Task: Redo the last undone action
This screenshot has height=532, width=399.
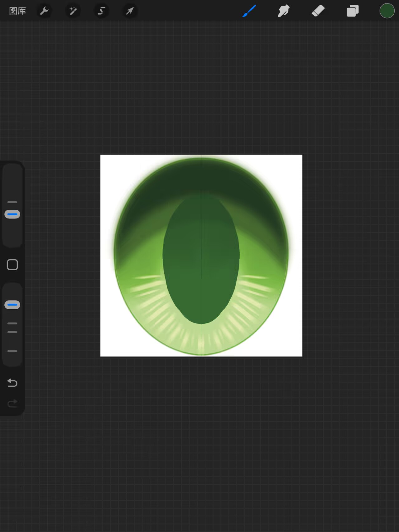Action: pyautogui.click(x=12, y=404)
